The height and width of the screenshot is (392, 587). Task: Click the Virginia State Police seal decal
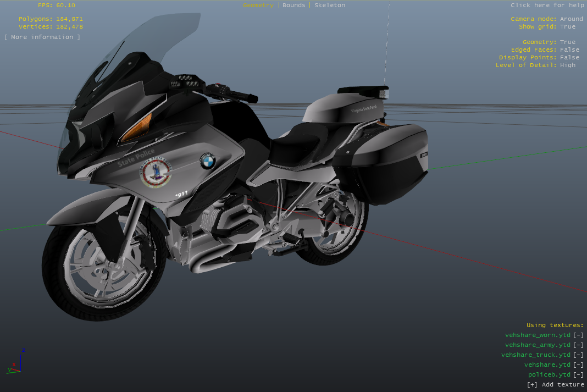(x=156, y=174)
